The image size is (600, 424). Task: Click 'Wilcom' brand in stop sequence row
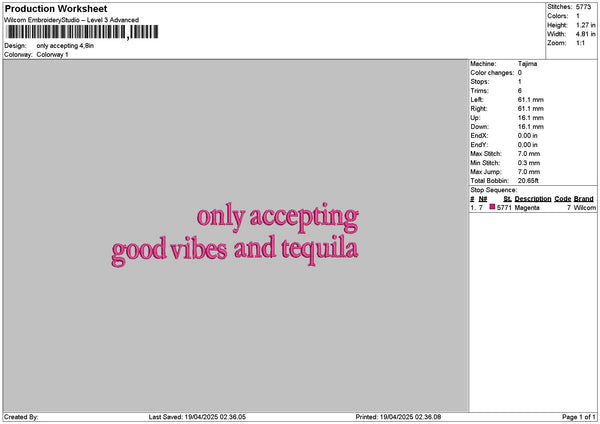pyautogui.click(x=584, y=208)
